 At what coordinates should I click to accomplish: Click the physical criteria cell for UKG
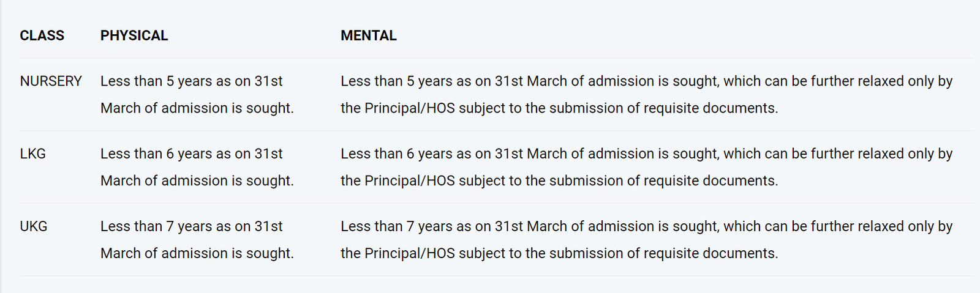click(x=197, y=240)
